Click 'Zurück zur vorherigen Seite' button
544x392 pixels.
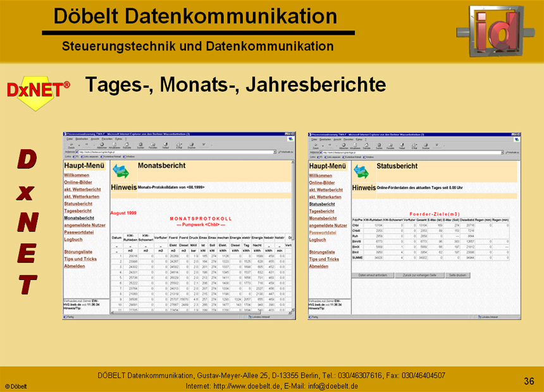point(419,275)
